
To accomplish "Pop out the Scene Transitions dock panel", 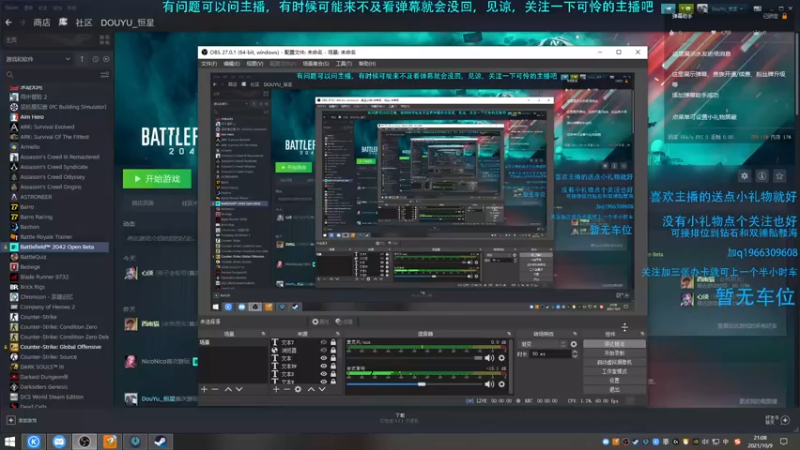I will pos(575,334).
